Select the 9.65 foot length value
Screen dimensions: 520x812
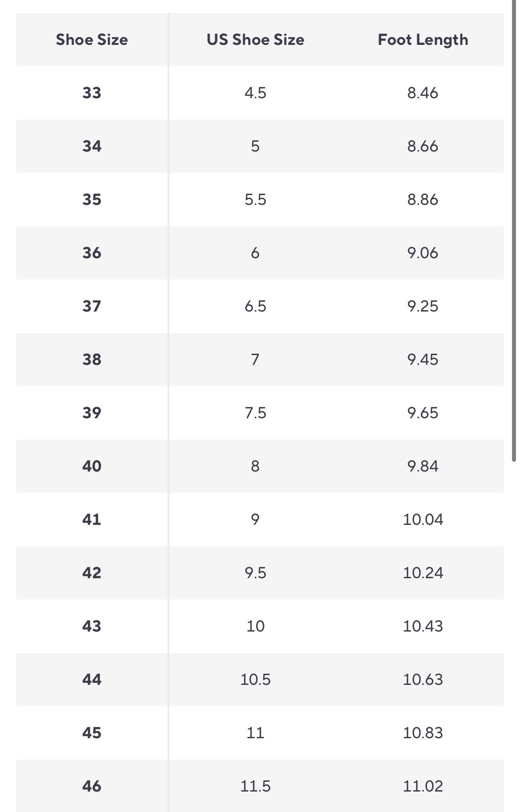(423, 413)
